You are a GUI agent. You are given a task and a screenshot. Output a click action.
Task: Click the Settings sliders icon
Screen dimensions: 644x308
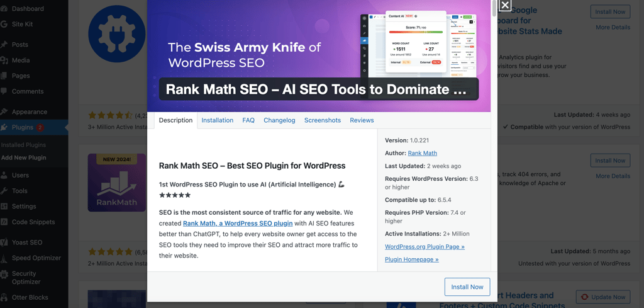(4, 207)
